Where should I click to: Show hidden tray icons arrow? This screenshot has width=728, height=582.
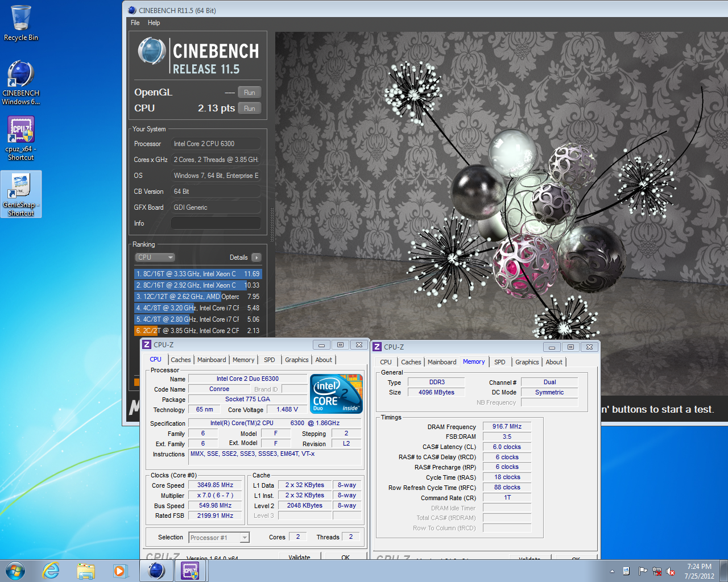pos(612,571)
